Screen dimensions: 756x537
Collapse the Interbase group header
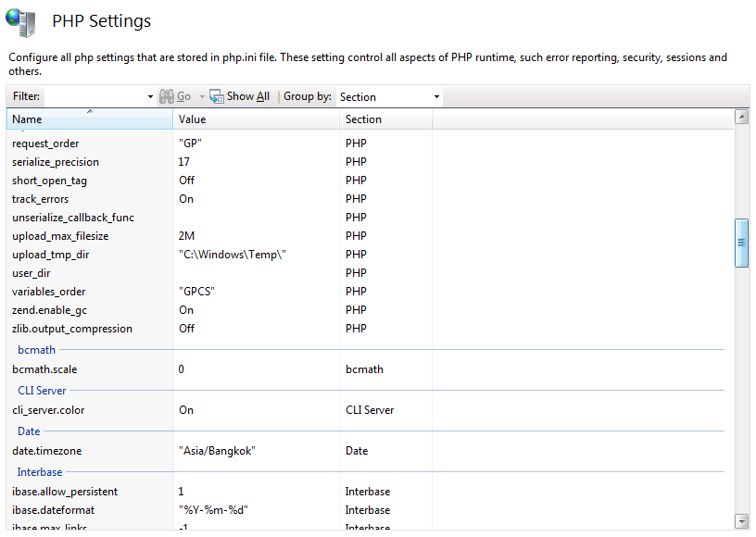[x=40, y=472]
